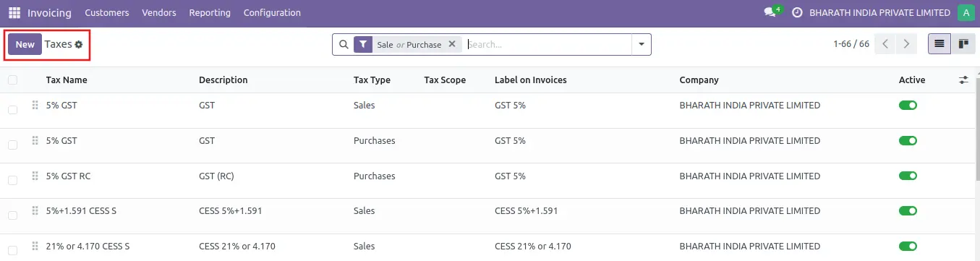
Task: Toggle Active switch for 5% GST Sales
Action: click(908, 106)
